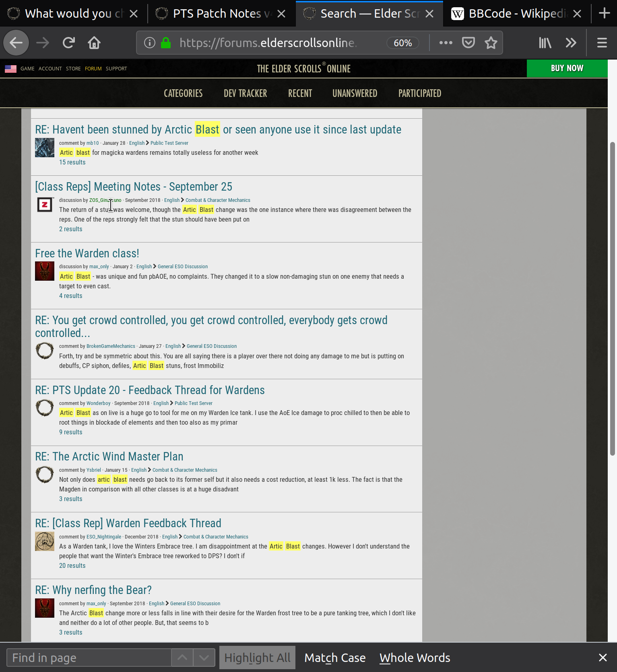Click the browser forward arrow
The height and width of the screenshot is (672, 617).
(x=43, y=43)
